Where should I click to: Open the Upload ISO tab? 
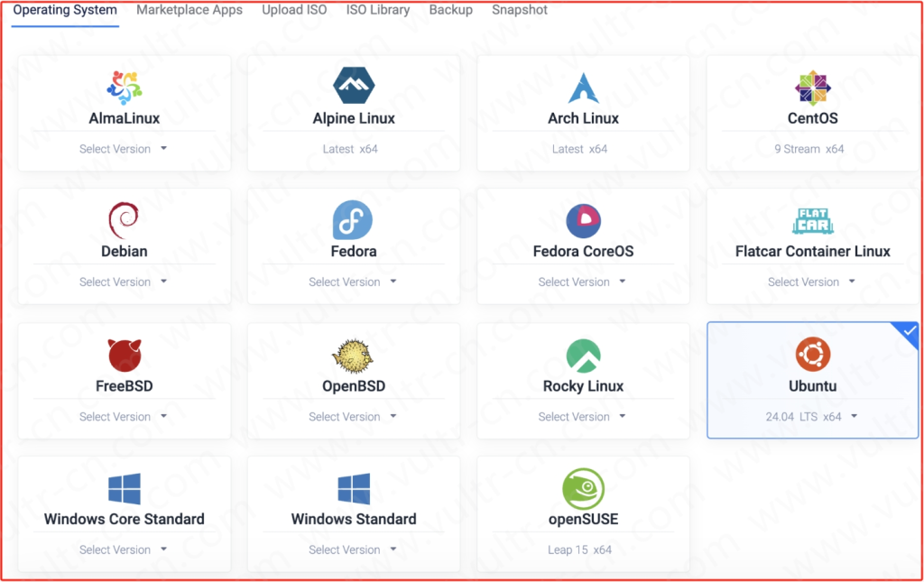pos(294,10)
